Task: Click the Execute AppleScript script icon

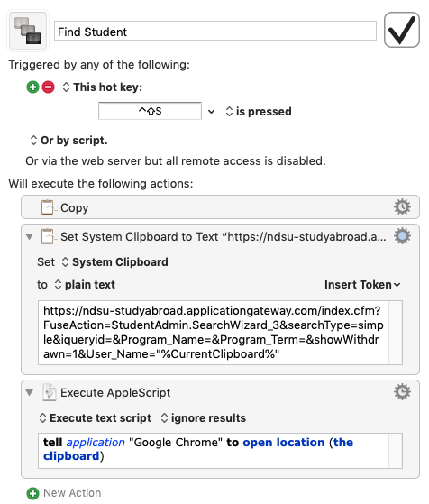Action: [50, 392]
